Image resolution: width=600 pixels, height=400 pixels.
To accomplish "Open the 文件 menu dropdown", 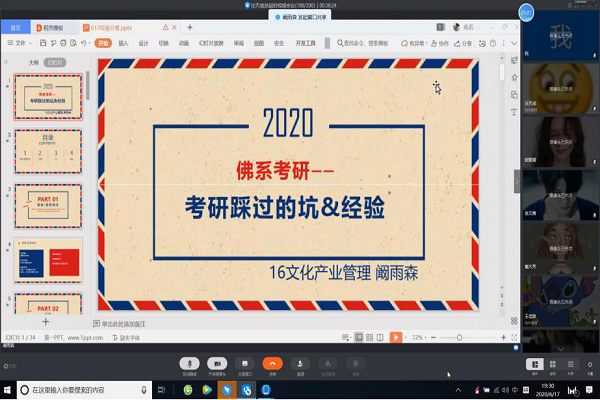I will [x=22, y=44].
